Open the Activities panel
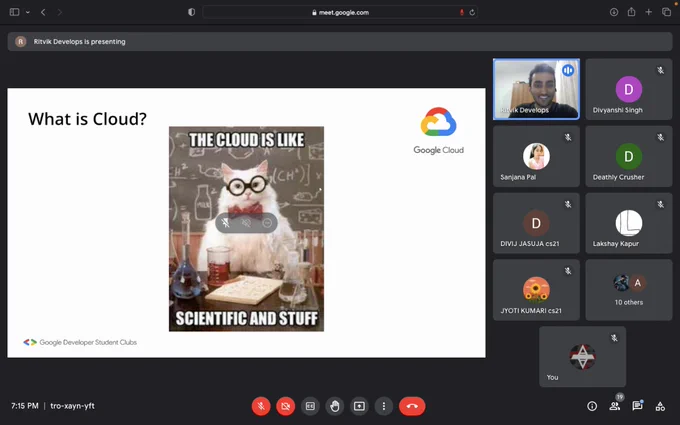Image resolution: width=680 pixels, height=425 pixels. click(660, 406)
